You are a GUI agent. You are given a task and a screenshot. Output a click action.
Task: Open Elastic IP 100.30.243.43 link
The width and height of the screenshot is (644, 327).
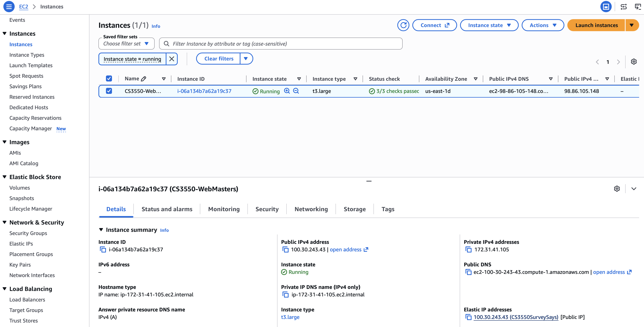(516, 317)
